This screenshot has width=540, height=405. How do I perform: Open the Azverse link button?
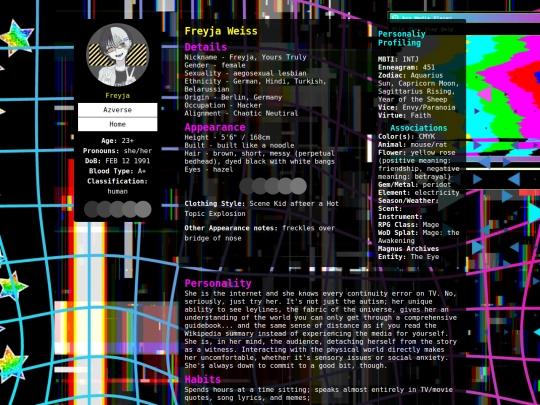tap(117, 110)
